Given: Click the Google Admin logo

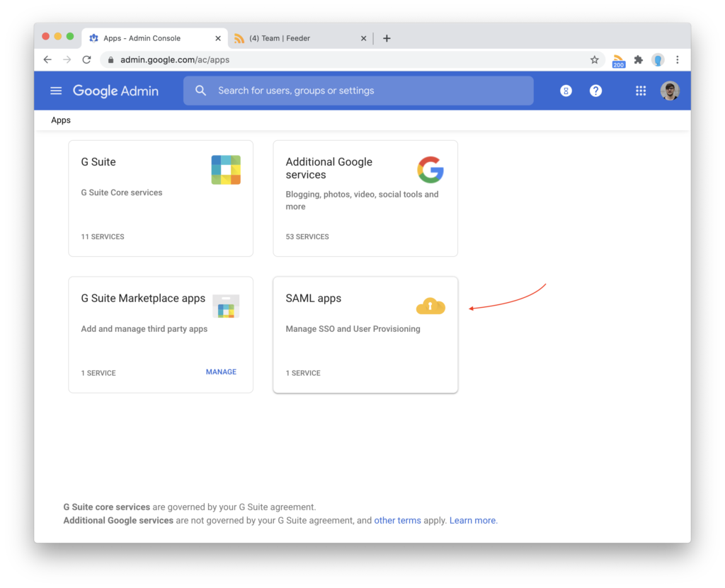Looking at the screenshot, I should point(115,91).
